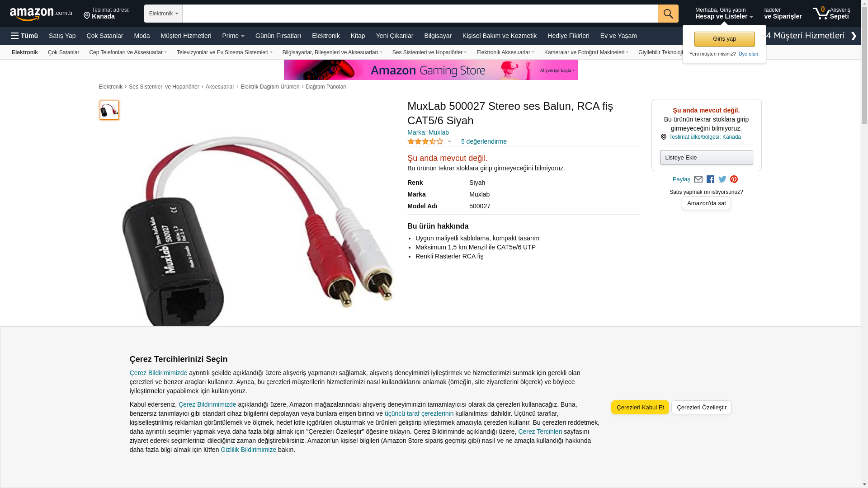Image resolution: width=868 pixels, height=488 pixels.
Task: Share the product on Facebook
Action: tap(710, 179)
